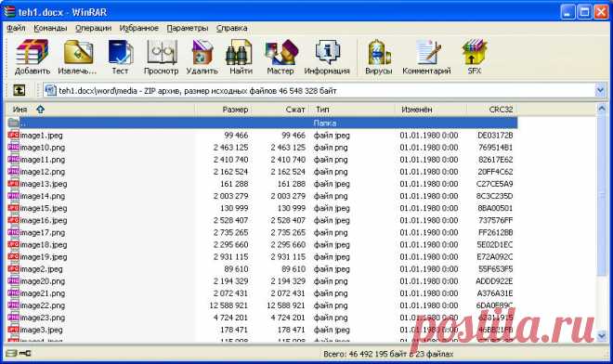Select the parent folder '..' row
Image resolution: width=613 pixels, height=364 pixels.
262,123
